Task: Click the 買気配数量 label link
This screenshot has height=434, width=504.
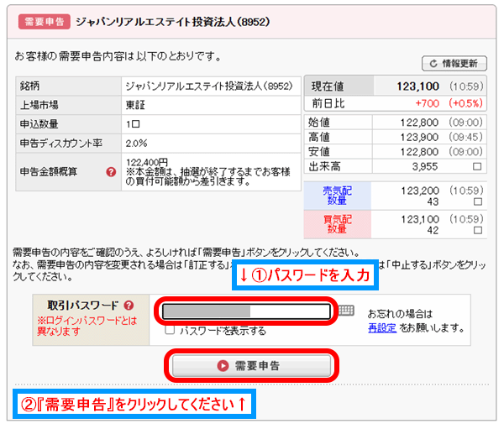Action: (x=337, y=224)
